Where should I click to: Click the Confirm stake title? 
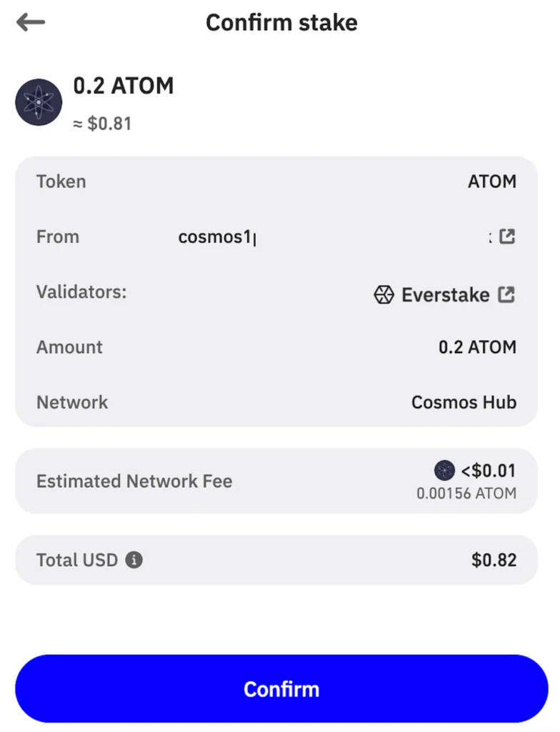(x=281, y=22)
